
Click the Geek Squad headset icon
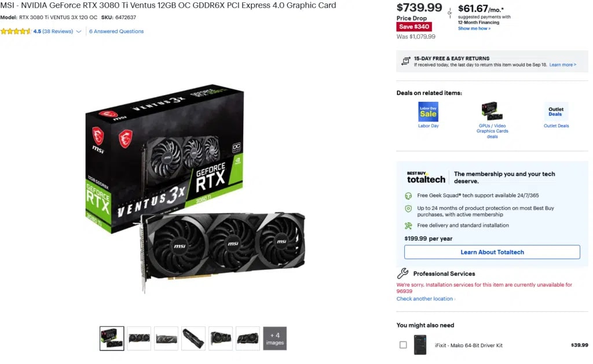(408, 196)
